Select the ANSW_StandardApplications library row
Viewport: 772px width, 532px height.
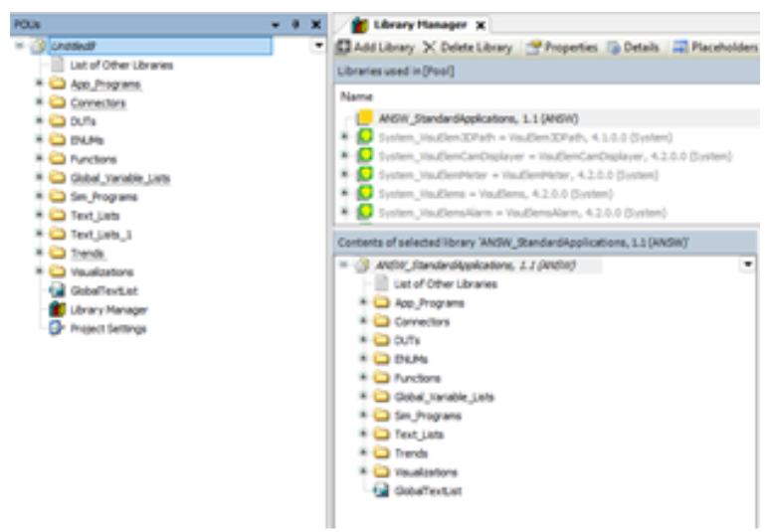point(478,118)
